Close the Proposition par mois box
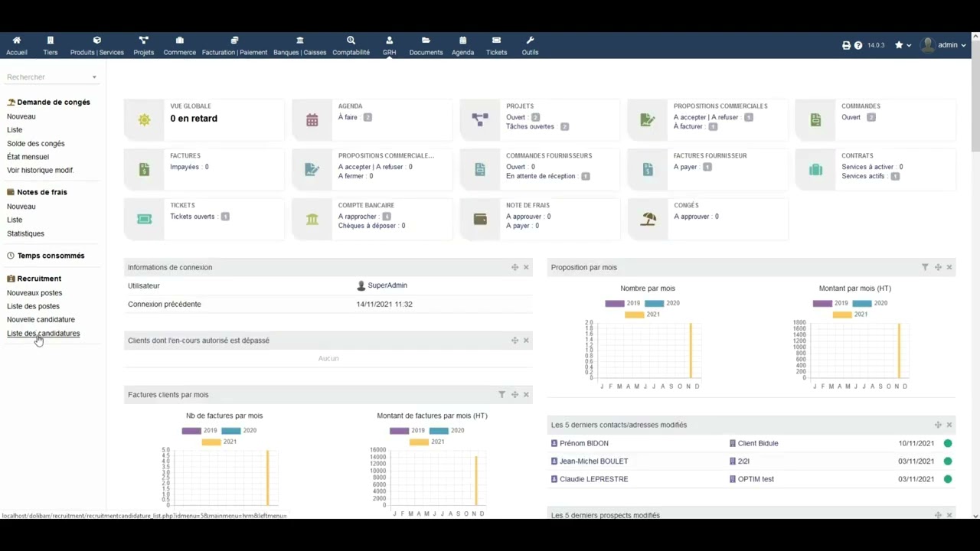 pos(949,267)
